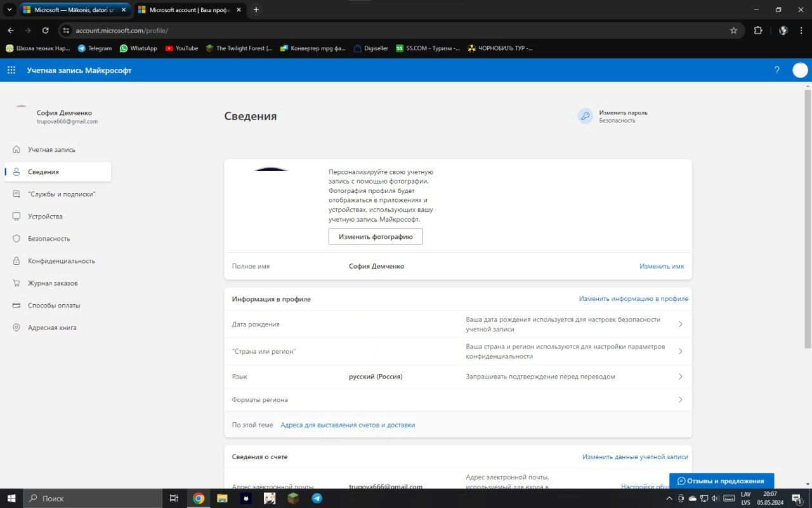Click the help question mark icon
Viewport: 812px width, 508px height.
[777, 70]
